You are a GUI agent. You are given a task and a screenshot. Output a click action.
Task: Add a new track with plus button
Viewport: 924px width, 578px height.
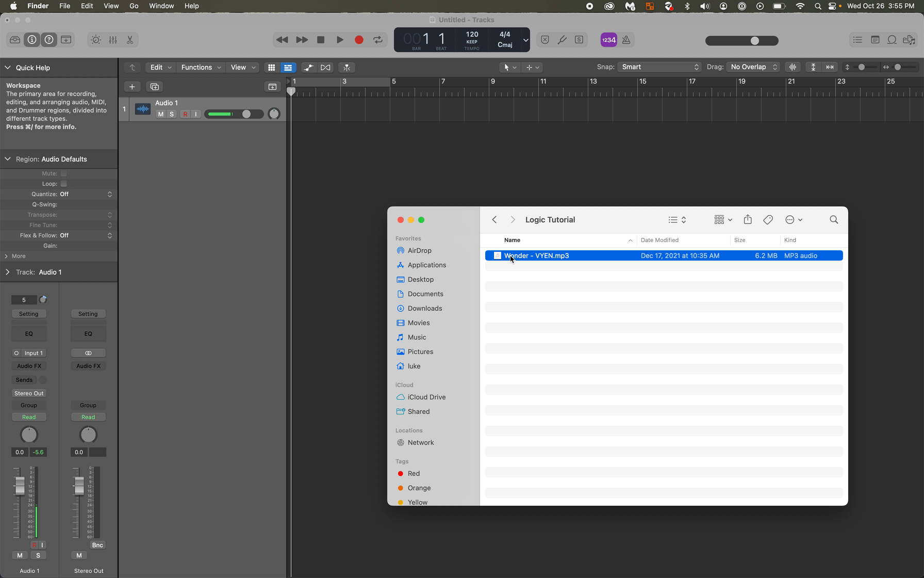[132, 87]
